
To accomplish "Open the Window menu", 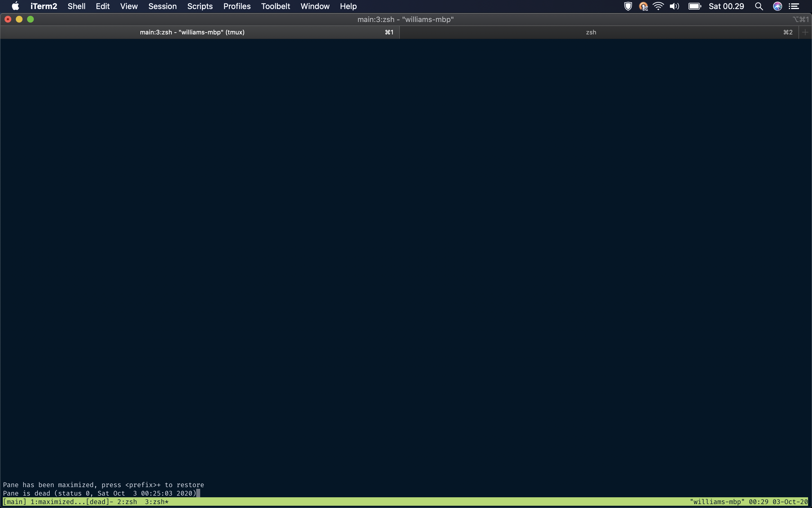I will pyautogui.click(x=315, y=6).
